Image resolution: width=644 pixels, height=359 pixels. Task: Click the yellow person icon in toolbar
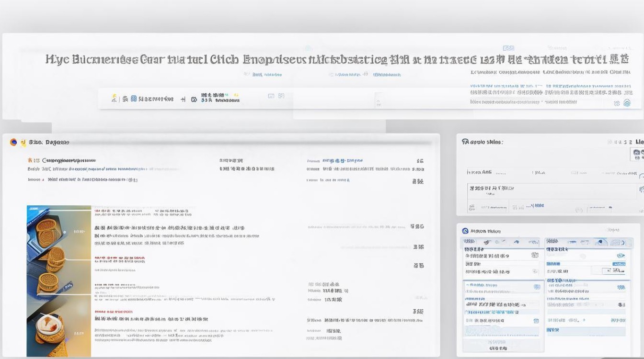click(x=114, y=99)
